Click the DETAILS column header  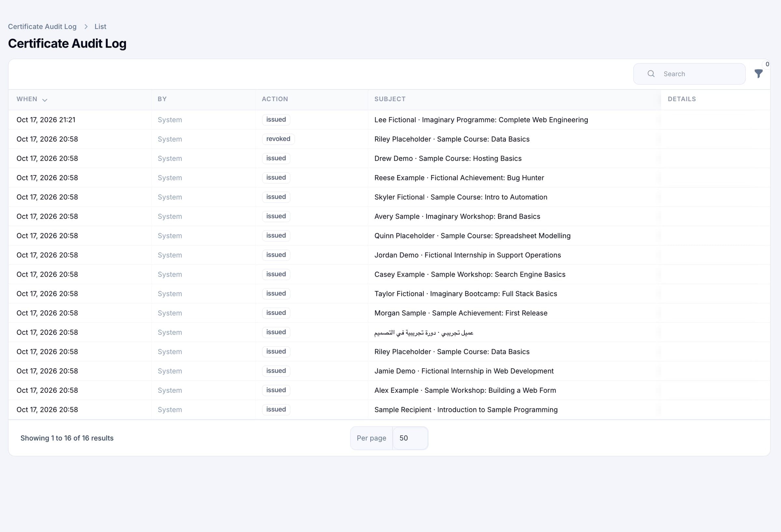click(x=681, y=99)
